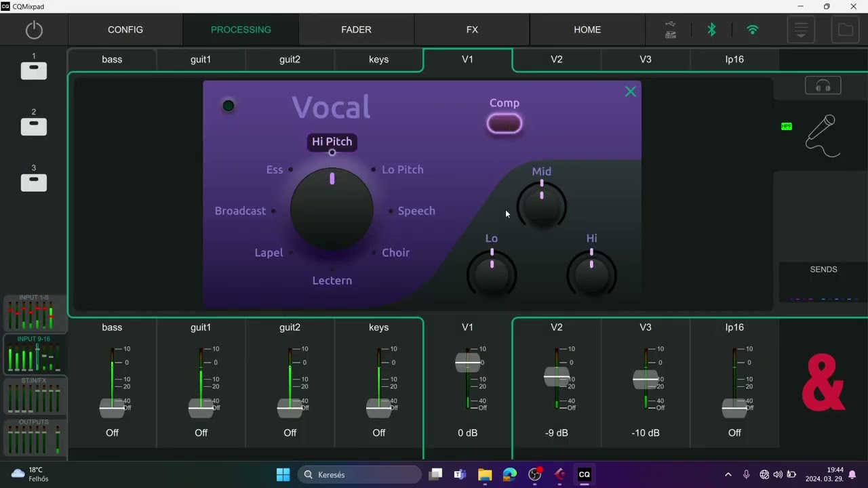
Task: Open the FX tab
Action: tap(472, 30)
